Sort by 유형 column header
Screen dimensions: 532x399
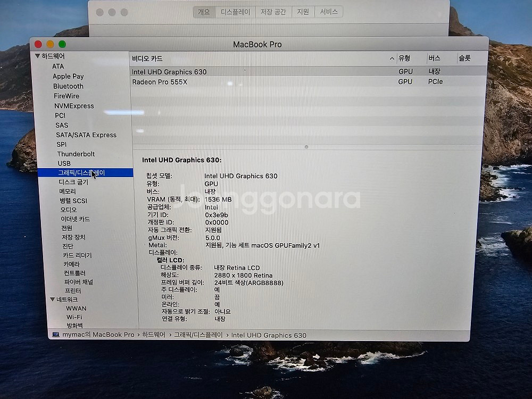click(404, 59)
